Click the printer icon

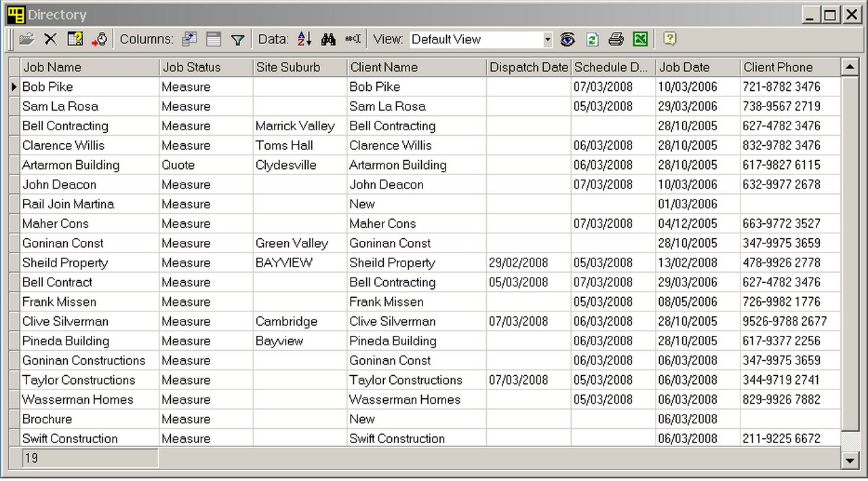click(616, 39)
